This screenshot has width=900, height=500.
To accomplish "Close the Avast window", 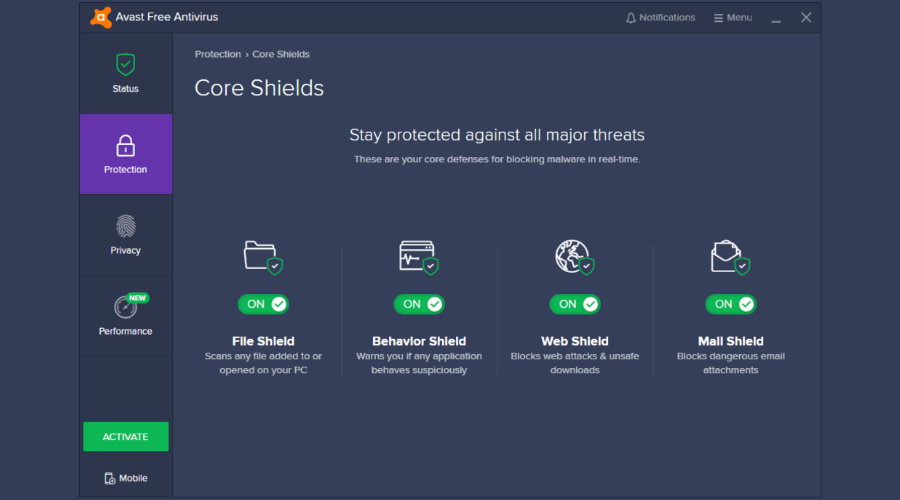I will 806,18.
